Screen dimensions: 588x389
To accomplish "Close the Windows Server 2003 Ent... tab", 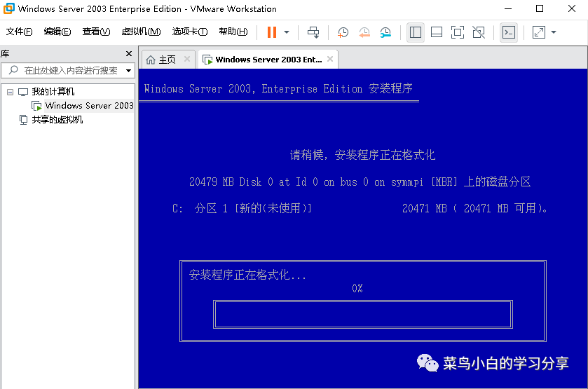I will [x=330, y=59].
